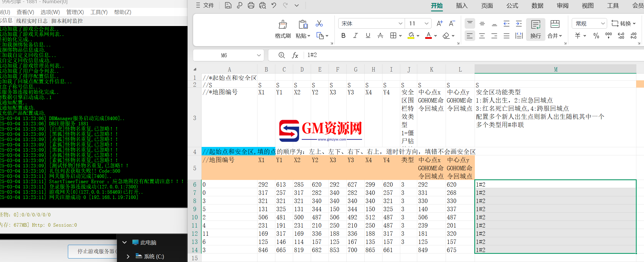
Task: Toggle 换行 wrap text
Action: (536, 29)
